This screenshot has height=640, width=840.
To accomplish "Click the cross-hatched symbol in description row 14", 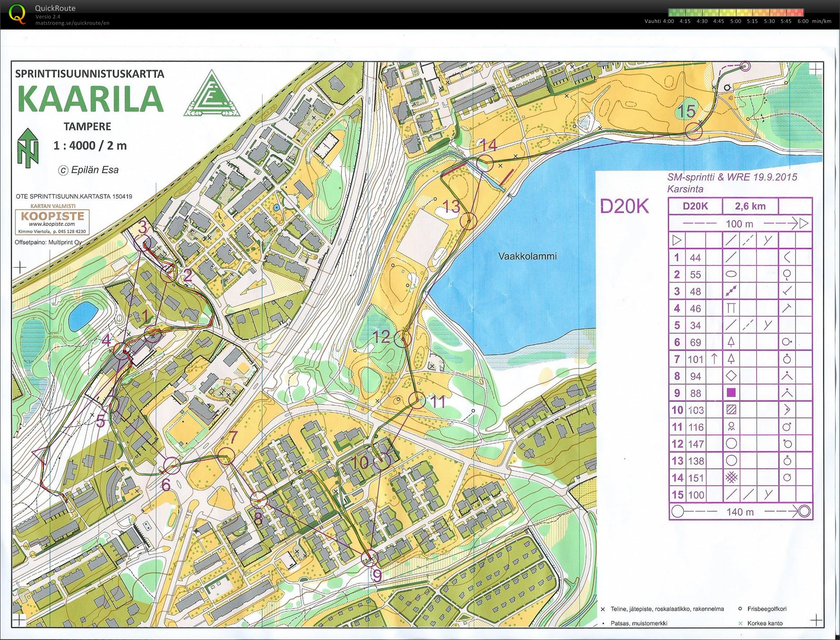I will [731, 478].
